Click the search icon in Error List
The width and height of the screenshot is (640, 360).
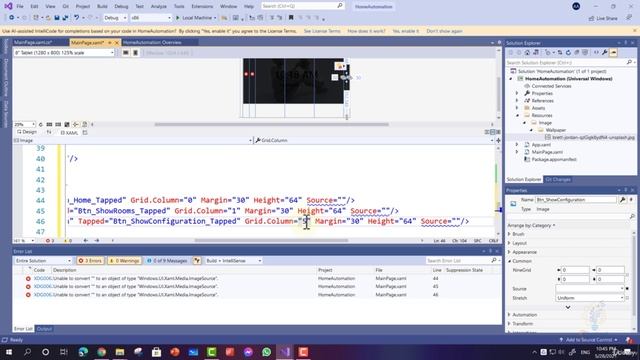(494, 260)
